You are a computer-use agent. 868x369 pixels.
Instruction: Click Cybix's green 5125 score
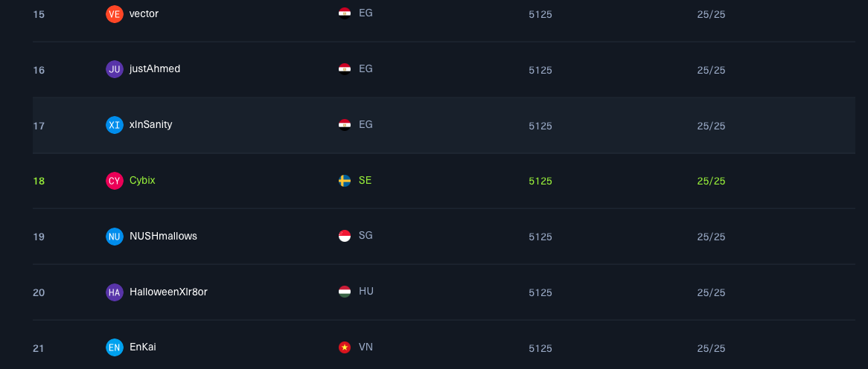(x=540, y=181)
